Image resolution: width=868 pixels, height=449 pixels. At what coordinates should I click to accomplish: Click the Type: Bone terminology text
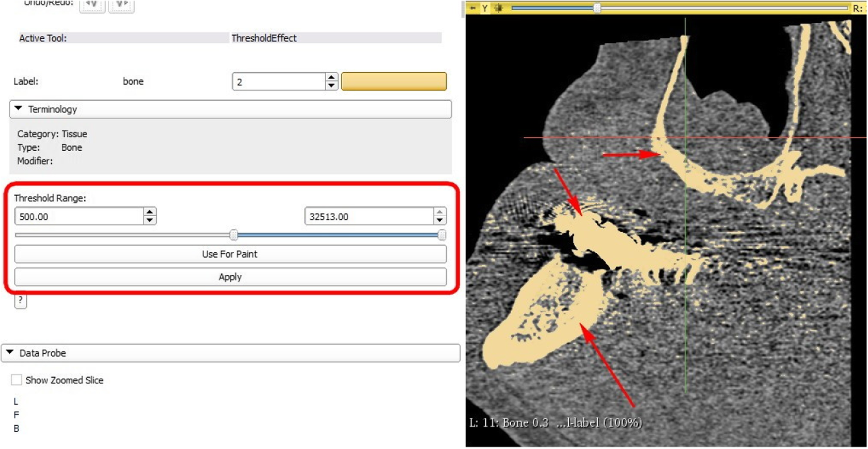(50, 148)
